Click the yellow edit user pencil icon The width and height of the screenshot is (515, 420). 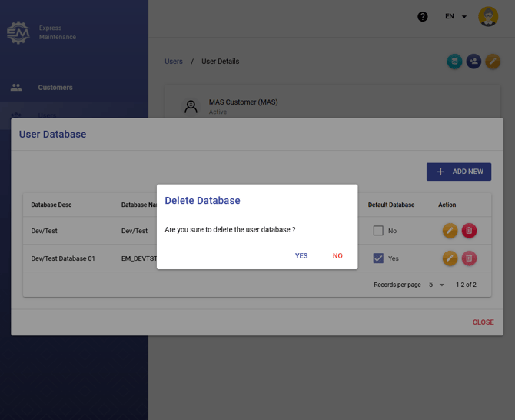(493, 62)
